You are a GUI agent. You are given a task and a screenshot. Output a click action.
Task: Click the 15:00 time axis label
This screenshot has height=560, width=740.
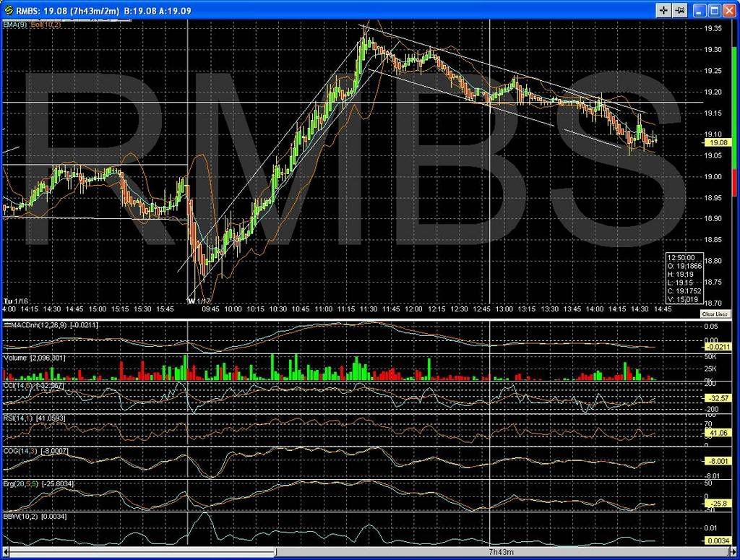tap(98, 309)
